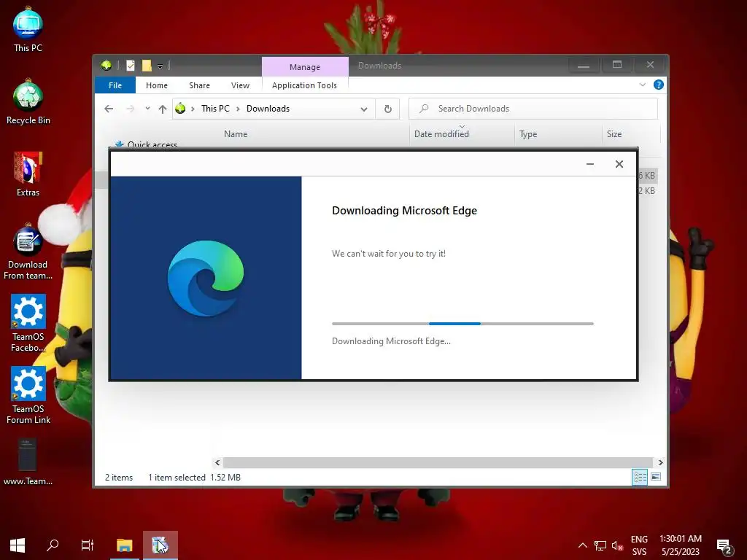The width and height of the screenshot is (747, 560).
Task: Open taskbar Search magnifier
Action: [53, 545]
